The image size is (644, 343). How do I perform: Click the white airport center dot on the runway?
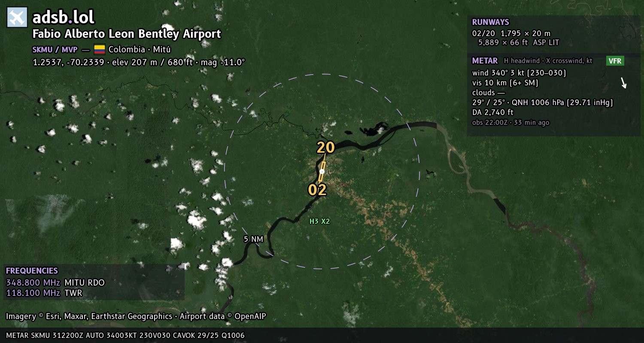tap(322, 171)
